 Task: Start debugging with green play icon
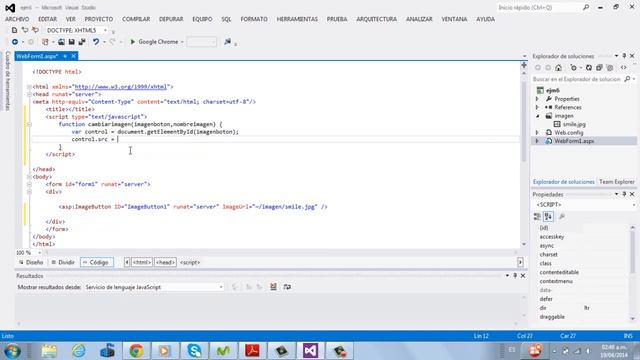132,42
